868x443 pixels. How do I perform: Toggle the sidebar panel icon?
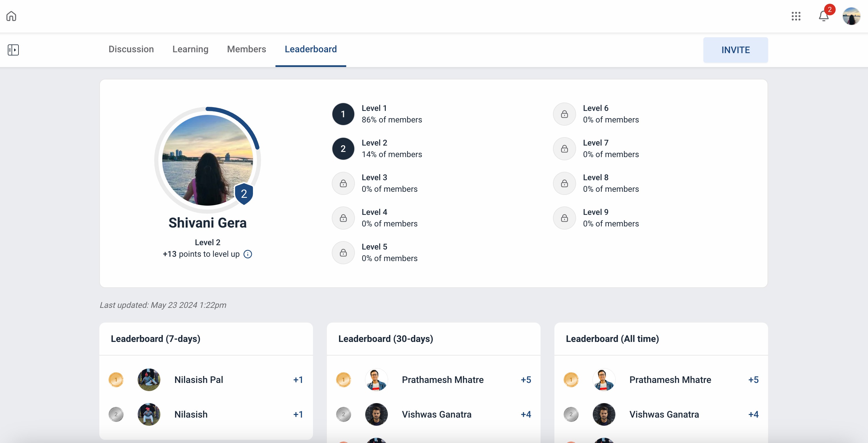[x=13, y=50]
